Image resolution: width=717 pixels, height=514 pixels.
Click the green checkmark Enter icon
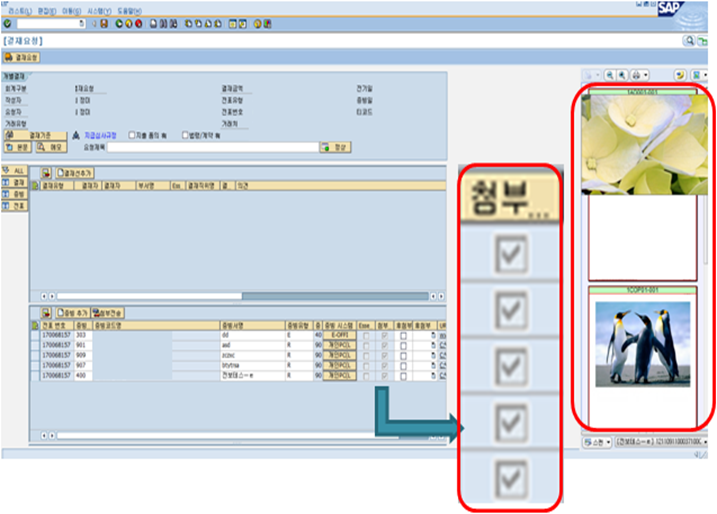pyautogui.click(x=7, y=24)
